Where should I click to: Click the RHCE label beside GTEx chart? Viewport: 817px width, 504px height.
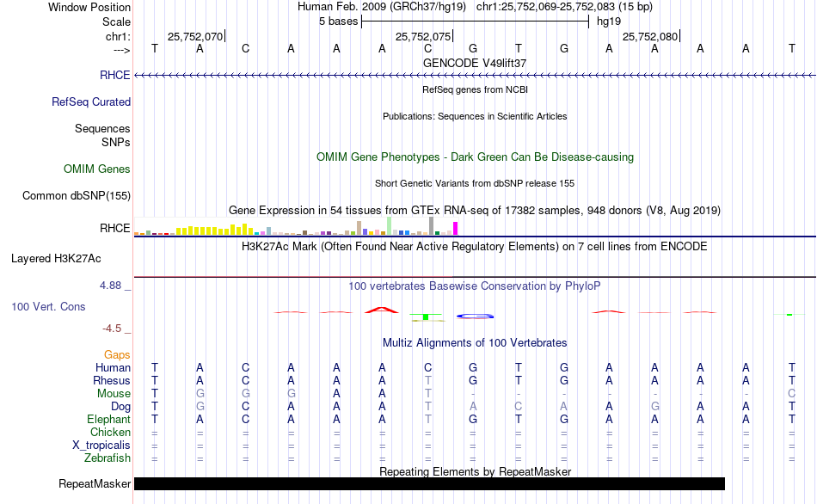114,228
